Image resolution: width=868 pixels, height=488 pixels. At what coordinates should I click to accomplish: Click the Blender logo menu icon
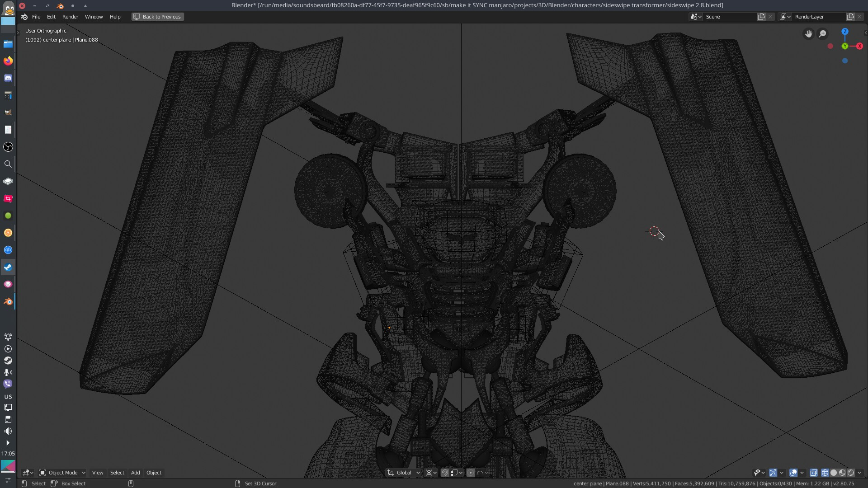pyautogui.click(x=24, y=17)
